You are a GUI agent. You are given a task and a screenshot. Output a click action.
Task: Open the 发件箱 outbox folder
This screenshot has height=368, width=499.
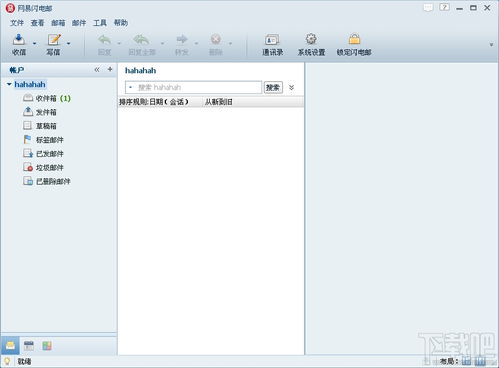40,112
